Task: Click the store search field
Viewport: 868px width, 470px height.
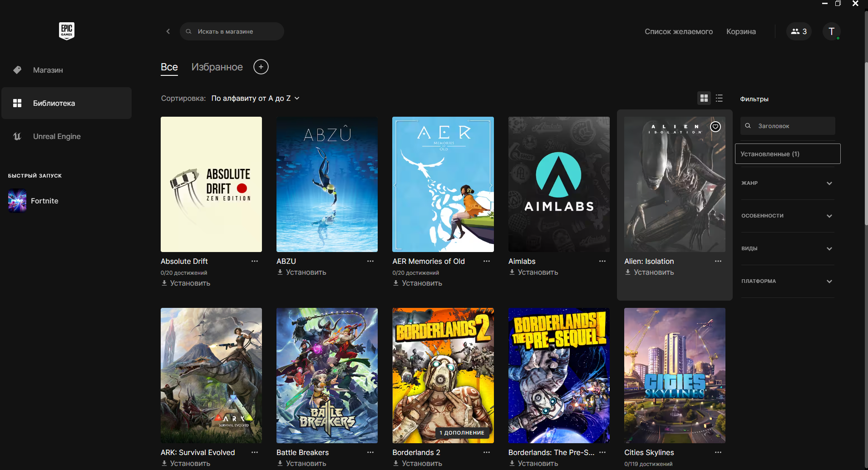Action: point(232,31)
